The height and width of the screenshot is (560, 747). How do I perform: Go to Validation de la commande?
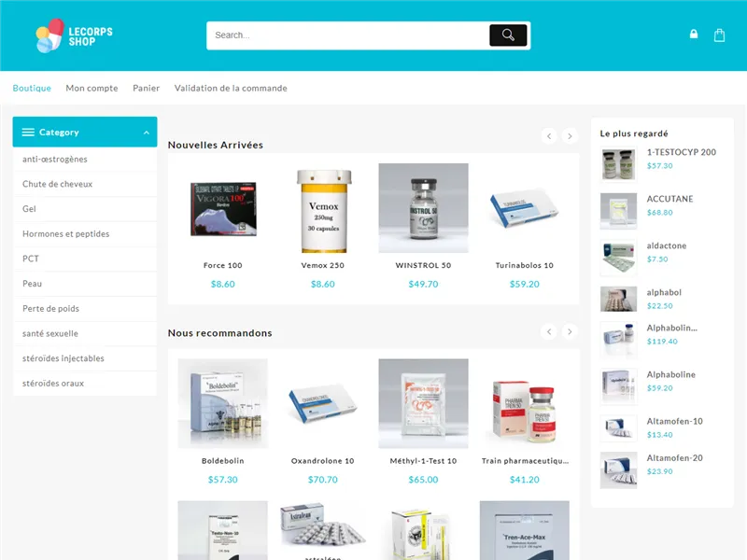tap(229, 88)
